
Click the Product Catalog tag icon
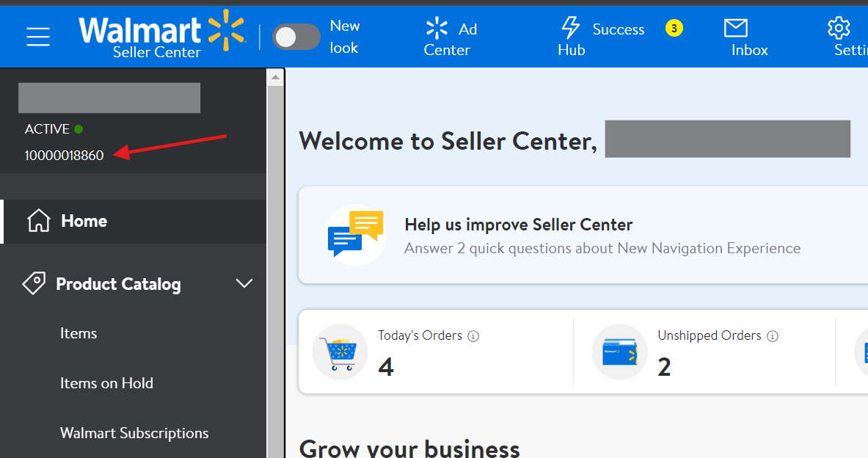(34, 283)
